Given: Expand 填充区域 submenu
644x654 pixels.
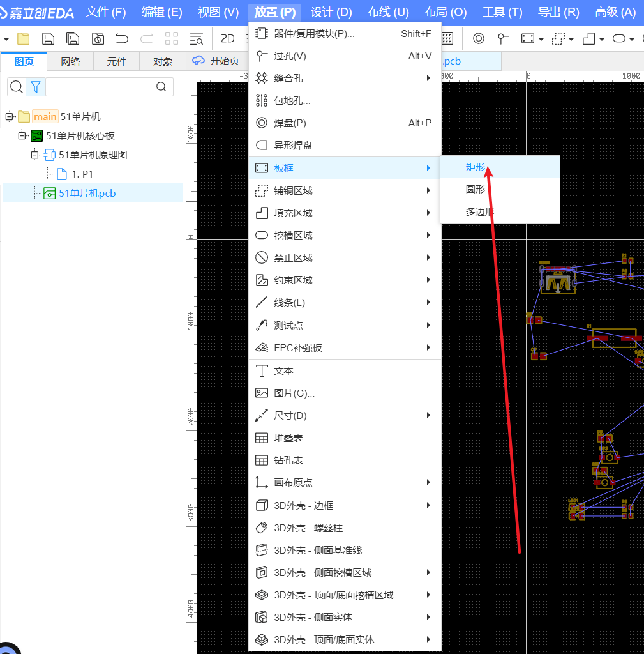Looking at the screenshot, I should (x=345, y=213).
